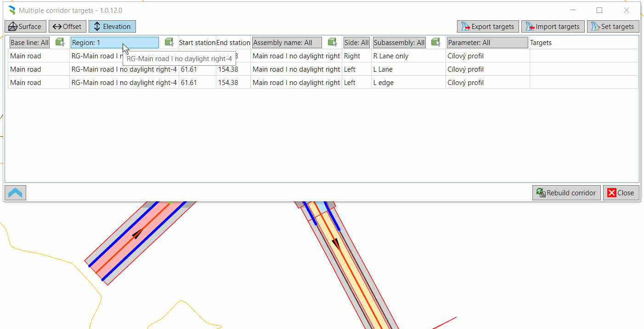Click the Start station column header
Screen dimensions: 644x329
tap(197, 43)
